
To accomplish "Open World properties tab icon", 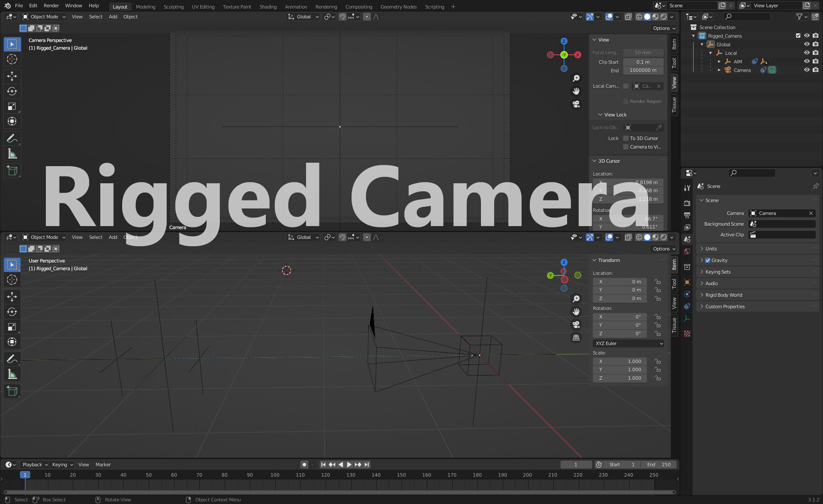I will click(x=687, y=252).
